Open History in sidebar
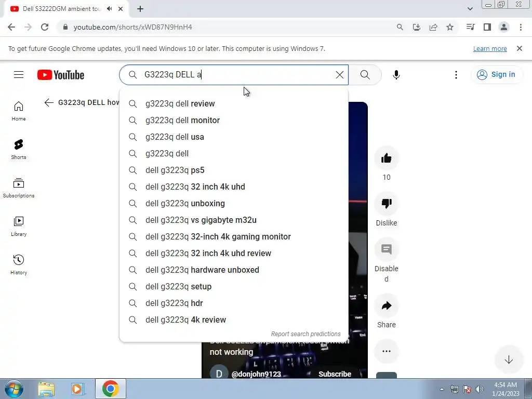532x399 pixels. click(19, 264)
